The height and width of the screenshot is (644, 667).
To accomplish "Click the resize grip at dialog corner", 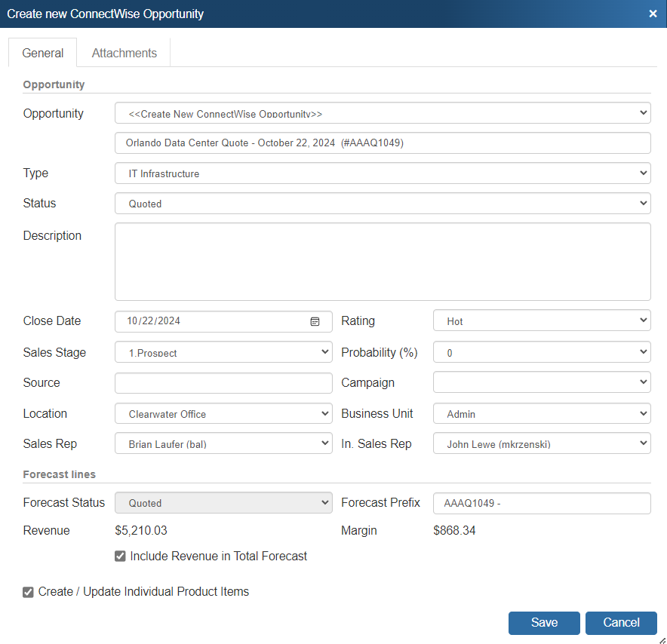I will coord(662,639).
